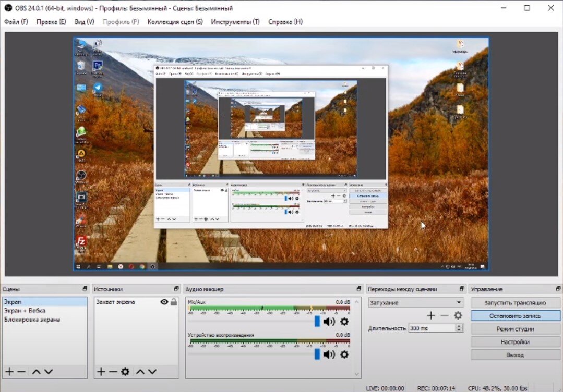Click Telegram icon in preview desktop
Viewport: 563px width, 392px height.
click(x=98, y=87)
